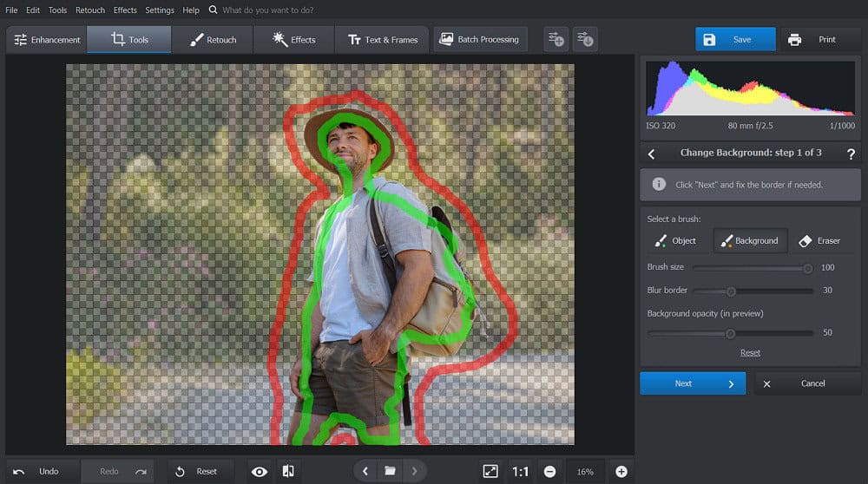
Task: Click the 'What do you want to do?' search field
Action: (268, 10)
